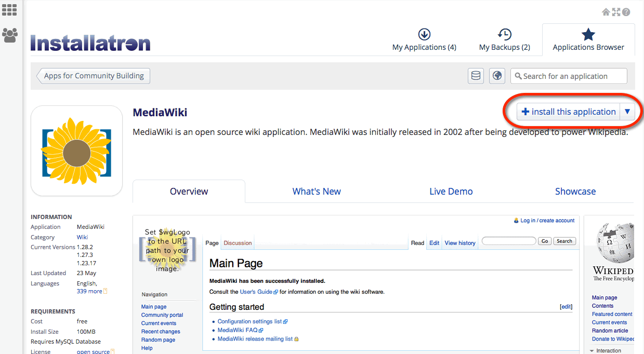
Task: Click version 1.27.3 text
Action: pyautogui.click(x=85, y=255)
